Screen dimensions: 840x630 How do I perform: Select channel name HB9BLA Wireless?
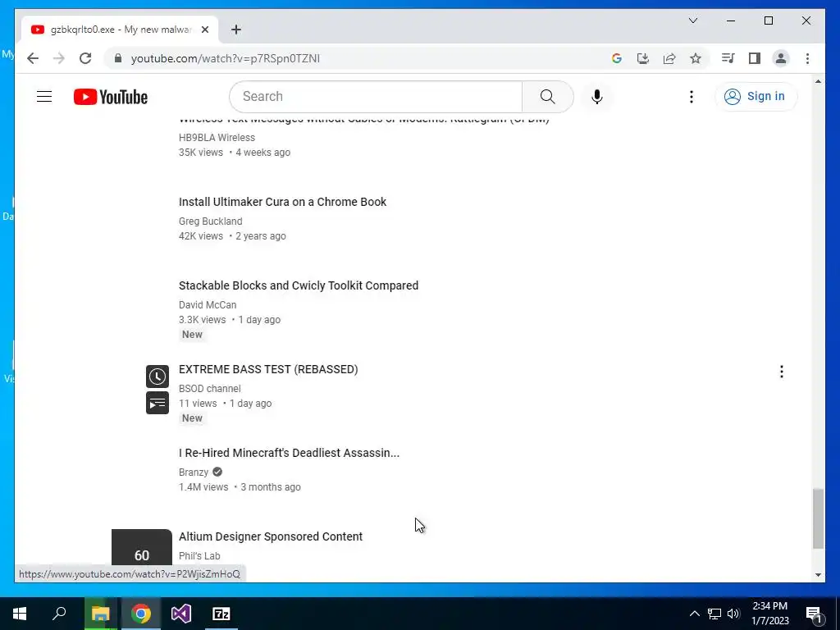pyautogui.click(x=217, y=138)
